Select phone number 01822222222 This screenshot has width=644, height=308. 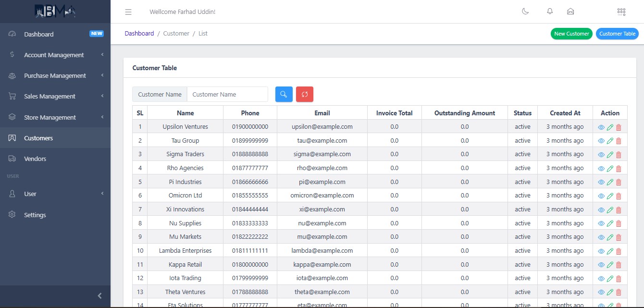(250, 237)
